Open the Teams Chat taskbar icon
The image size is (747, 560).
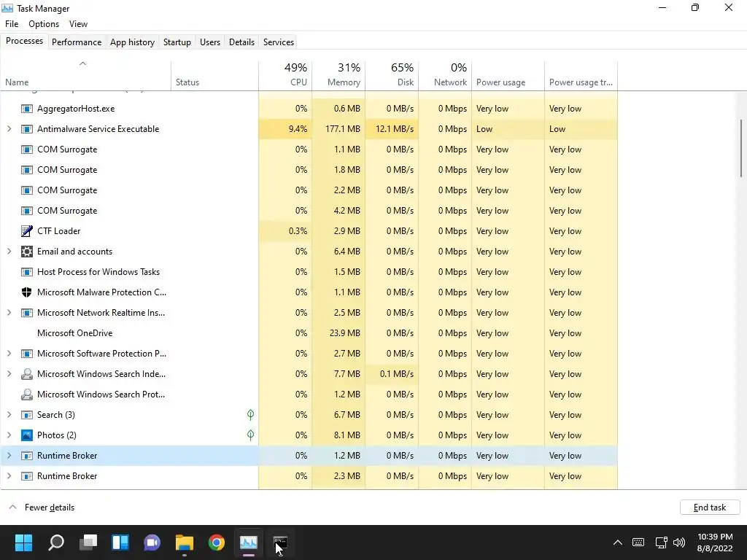pyautogui.click(x=152, y=542)
